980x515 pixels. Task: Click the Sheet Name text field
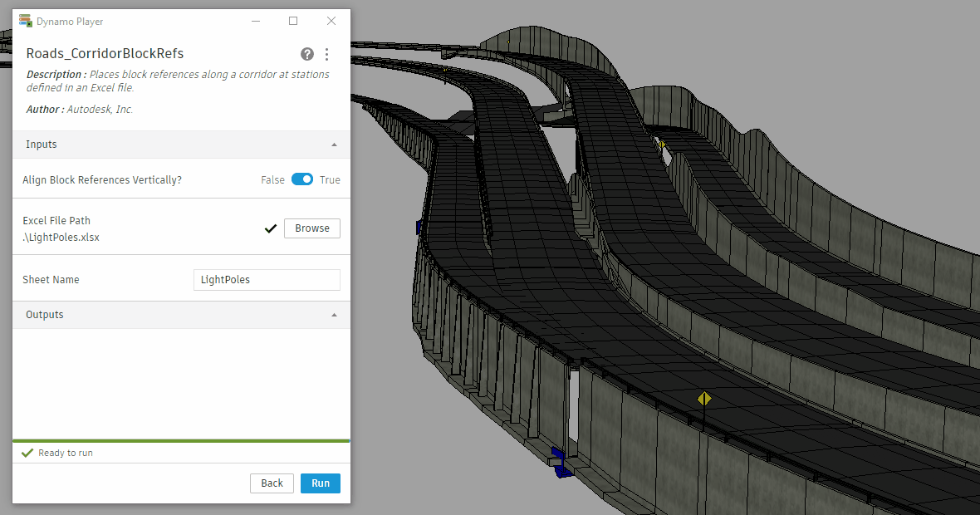coord(267,280)
